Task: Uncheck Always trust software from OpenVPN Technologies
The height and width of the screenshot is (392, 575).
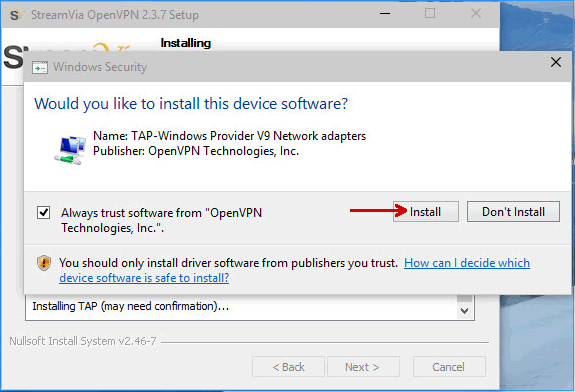Action: (x=44, y=212)
